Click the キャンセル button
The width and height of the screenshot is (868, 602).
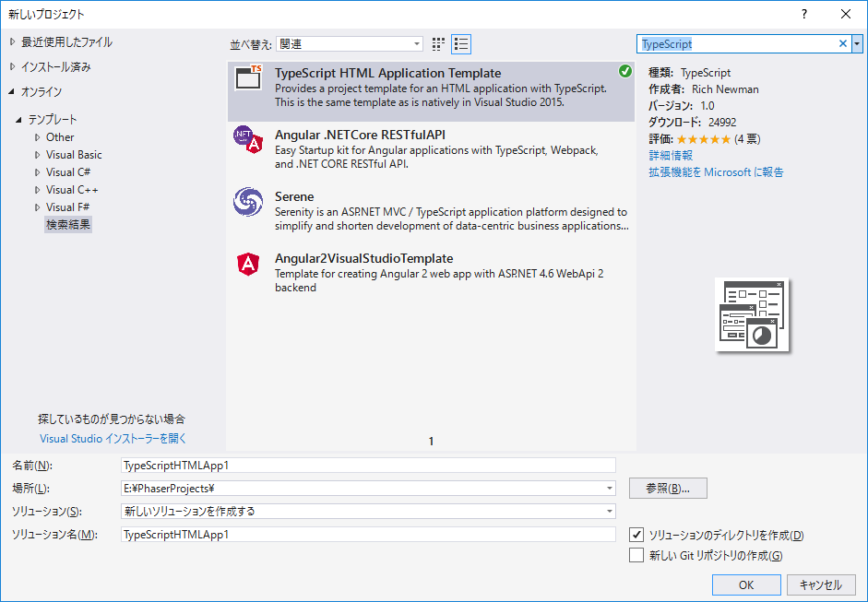[x=821, y=584]
